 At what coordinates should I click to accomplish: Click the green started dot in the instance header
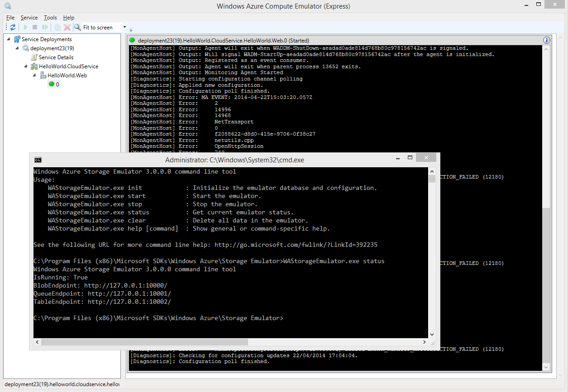point(133,40)
